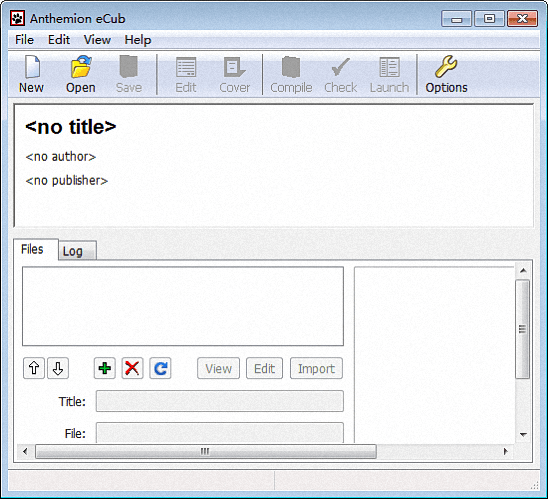Move the file down with down arrow

click(58, 368)
